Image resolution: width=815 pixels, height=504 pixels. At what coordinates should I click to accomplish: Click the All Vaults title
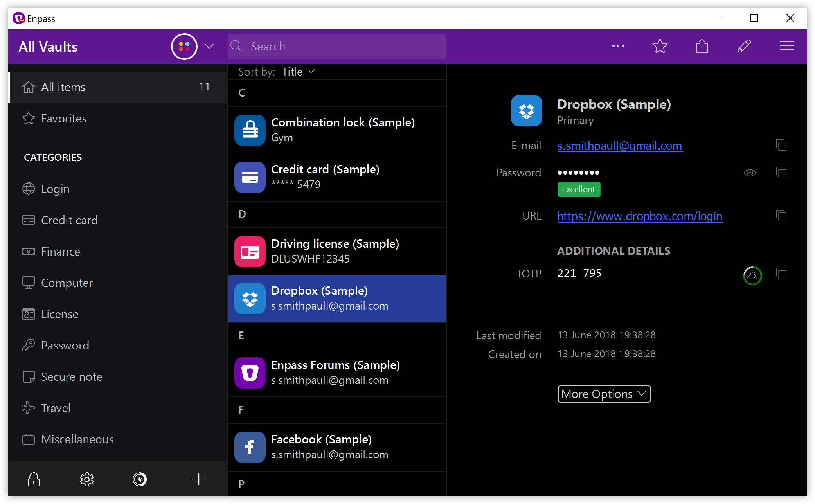point(48,47)
